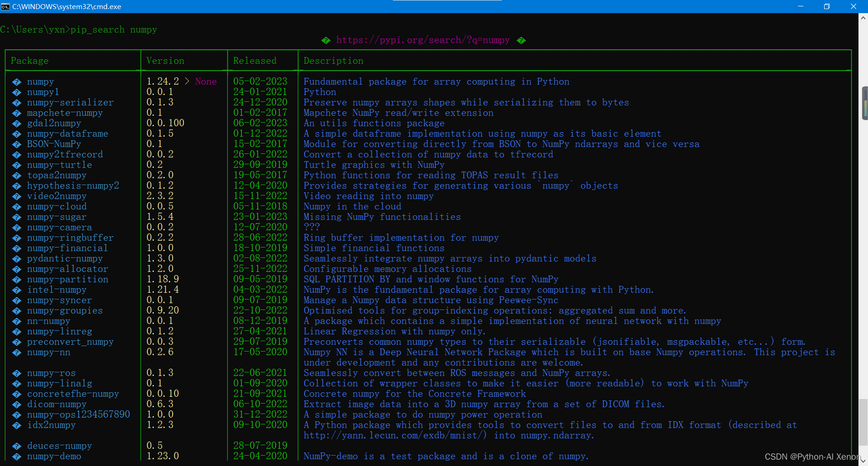The image size is (868, 466).
Task: Click the preconvert_numpy package name
Action: click(x=71, y=342)
